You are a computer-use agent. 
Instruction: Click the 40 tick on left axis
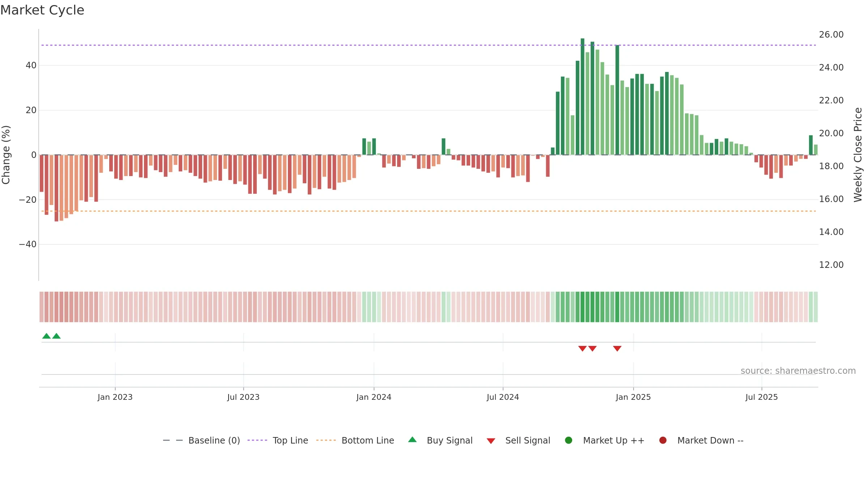tap(31, 65)
